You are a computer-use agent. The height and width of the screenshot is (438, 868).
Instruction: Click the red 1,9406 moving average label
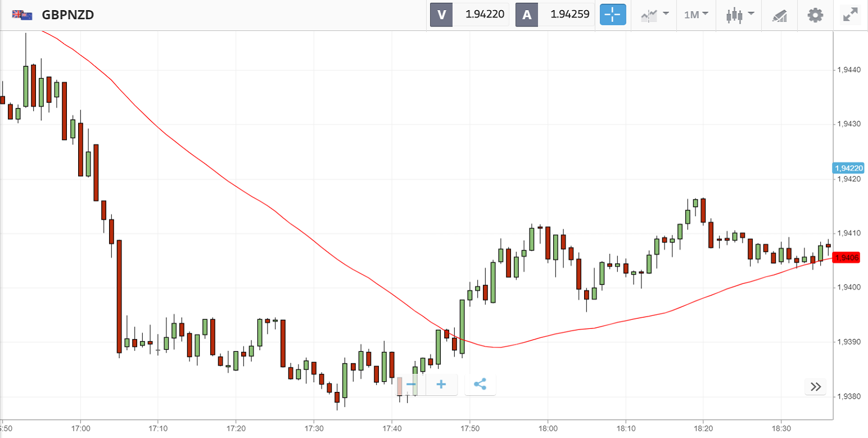[x=847, y=258]
